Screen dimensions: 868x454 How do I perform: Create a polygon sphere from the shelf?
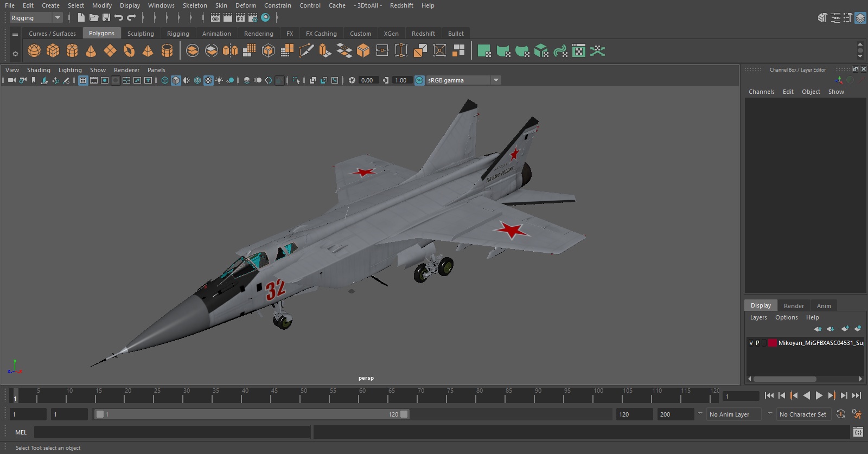click(34, 51)
